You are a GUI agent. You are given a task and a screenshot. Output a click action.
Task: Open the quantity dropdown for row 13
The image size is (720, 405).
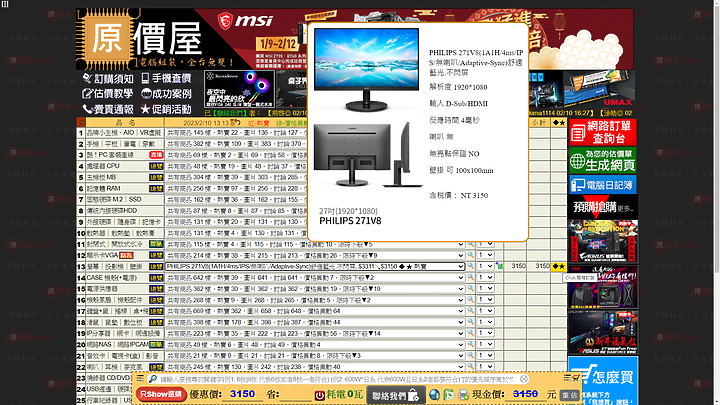pyautogui.click(x=485, y=266)
